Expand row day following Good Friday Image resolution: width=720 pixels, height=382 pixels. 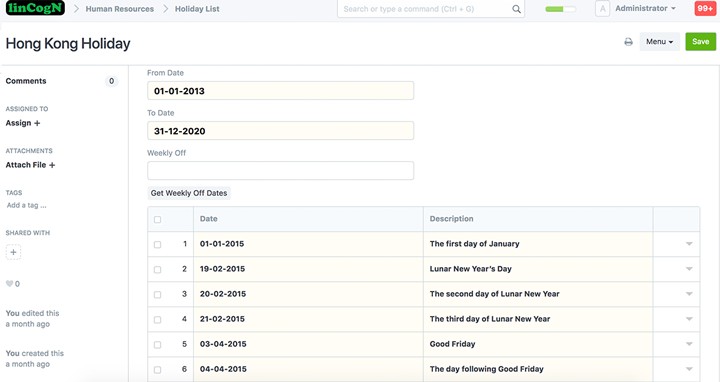[x=689, y=369]
